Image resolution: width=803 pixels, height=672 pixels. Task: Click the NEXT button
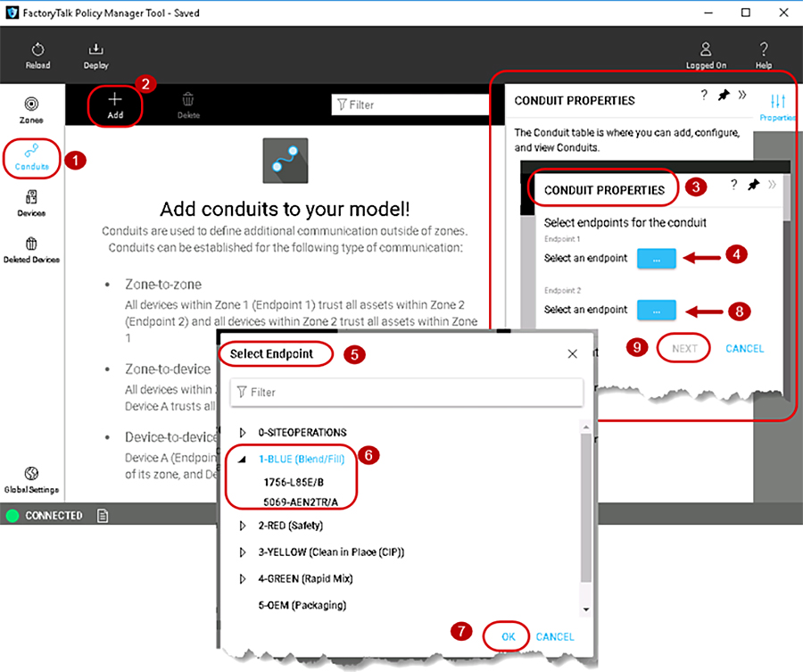point(684,349)
